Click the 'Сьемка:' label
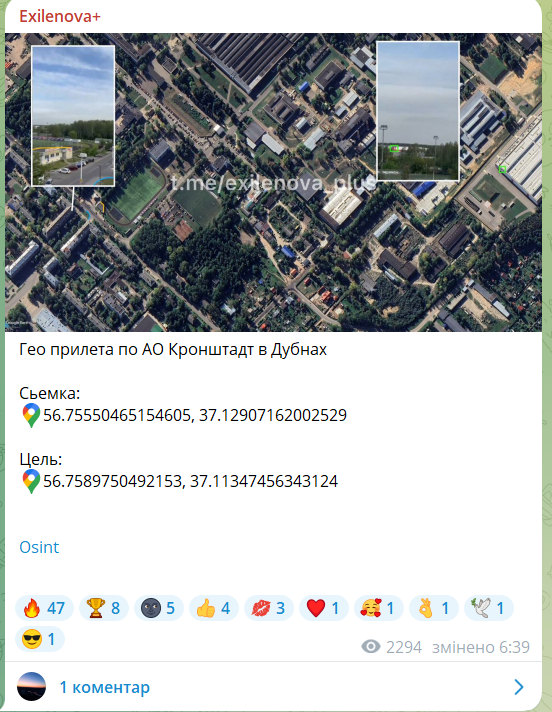This screenshot has height=712, width=552. point(49,393)
